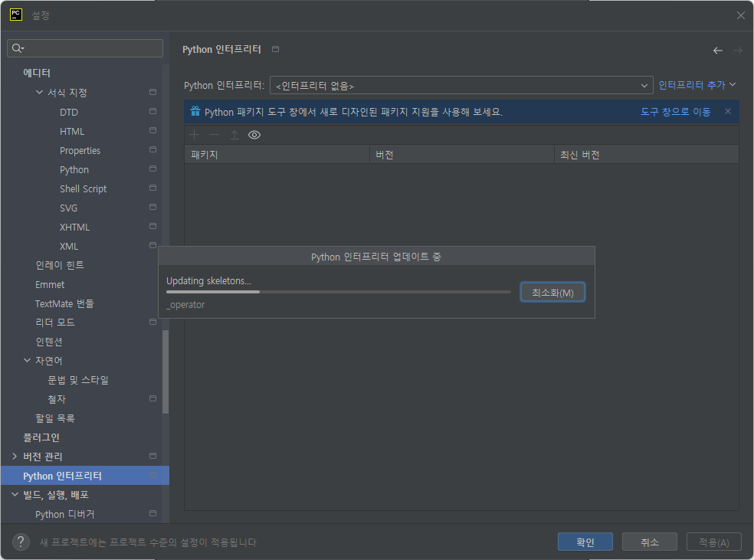This screenshot has width=754, height=560.
Task: Open the 인터프리터 추가 dropdown link
Action: (697, 85)
